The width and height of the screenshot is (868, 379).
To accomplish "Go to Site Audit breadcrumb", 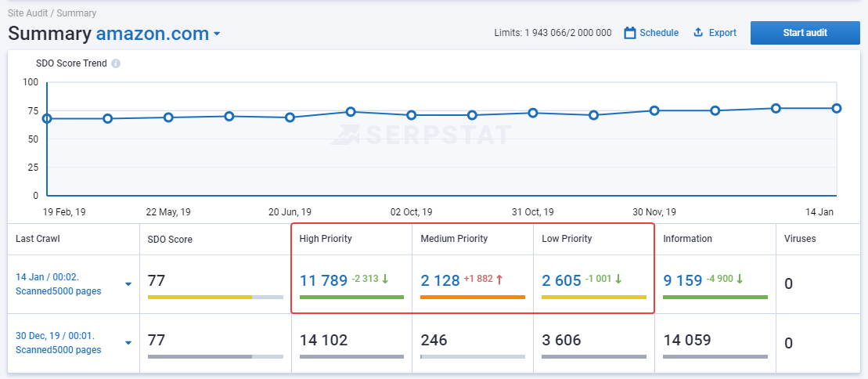I will tap(27, 13).
